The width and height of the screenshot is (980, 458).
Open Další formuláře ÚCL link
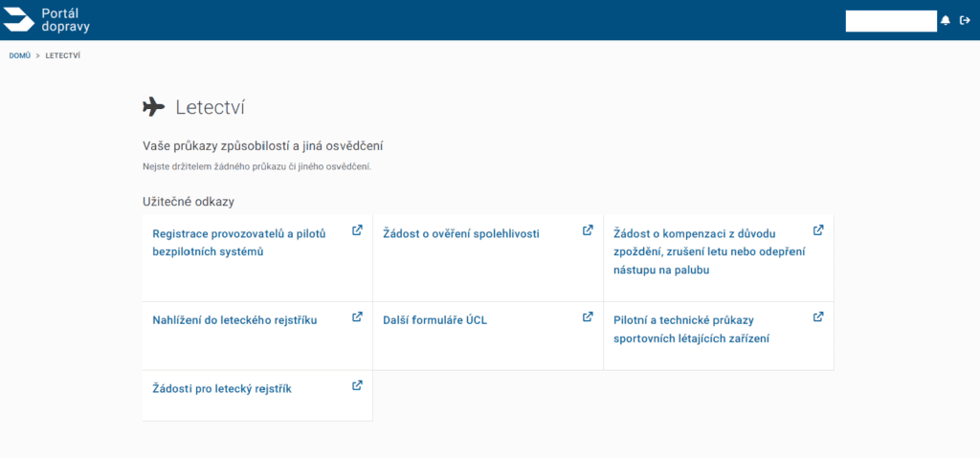pyautogui.click(x=435, y=320)
